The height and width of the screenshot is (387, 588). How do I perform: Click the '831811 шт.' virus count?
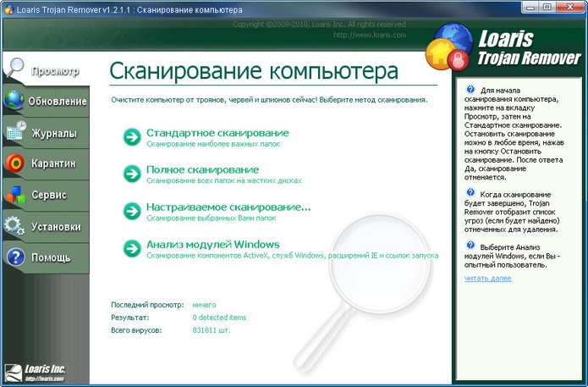coord(212,330)
